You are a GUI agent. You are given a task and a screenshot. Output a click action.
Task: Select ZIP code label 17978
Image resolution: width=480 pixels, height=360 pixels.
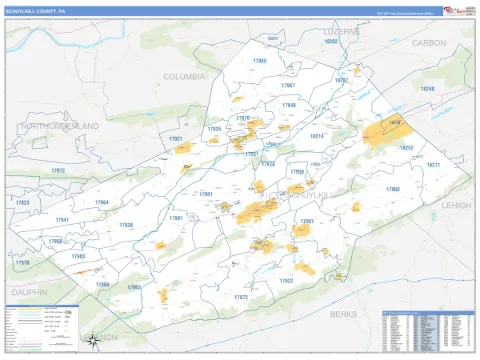point(22,263)
